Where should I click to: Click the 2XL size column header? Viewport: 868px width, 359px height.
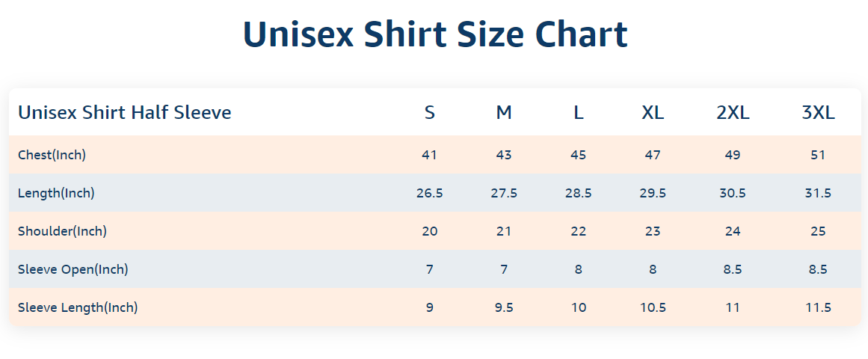pos(733,113)
